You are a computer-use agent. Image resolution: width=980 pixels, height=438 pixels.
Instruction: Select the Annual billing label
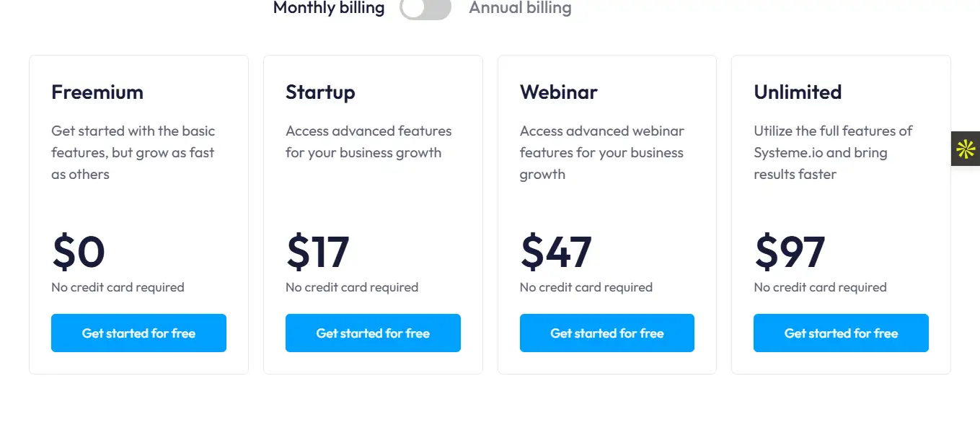click(x=520, y=9)
